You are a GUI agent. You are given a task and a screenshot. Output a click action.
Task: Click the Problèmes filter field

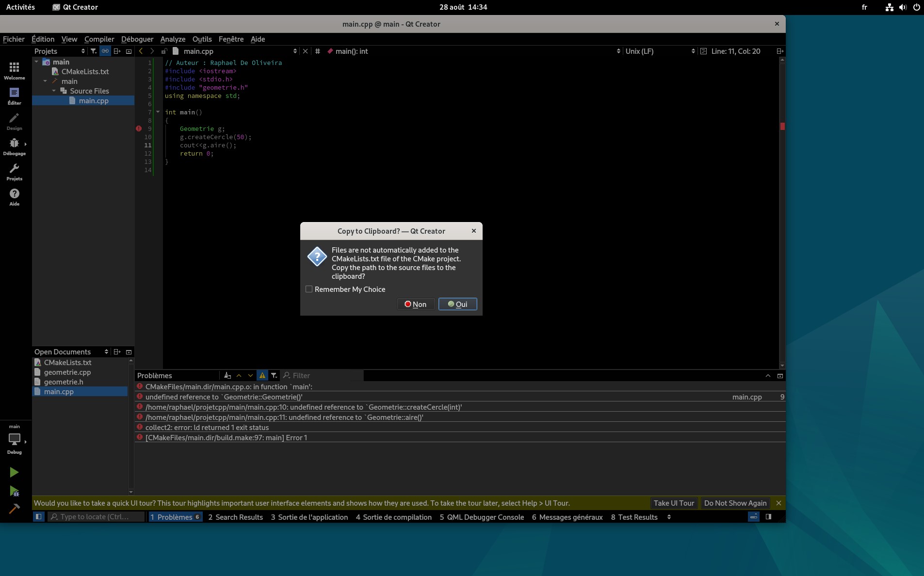click(323, 375)
